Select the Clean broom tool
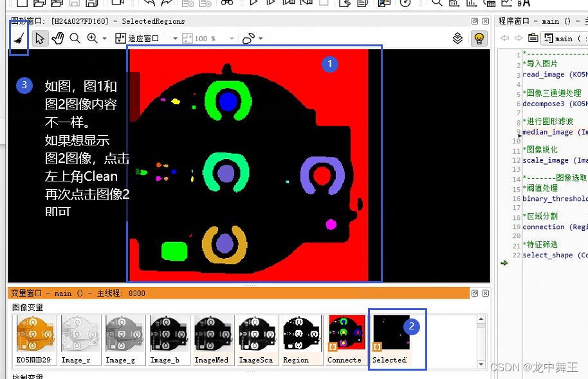The height and width of the screenshot is (379, 588). pos(18,38)
